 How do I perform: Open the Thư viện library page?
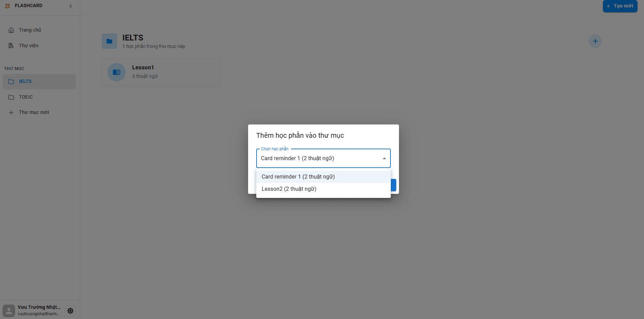pyautogui.click(x=29, y=46)
